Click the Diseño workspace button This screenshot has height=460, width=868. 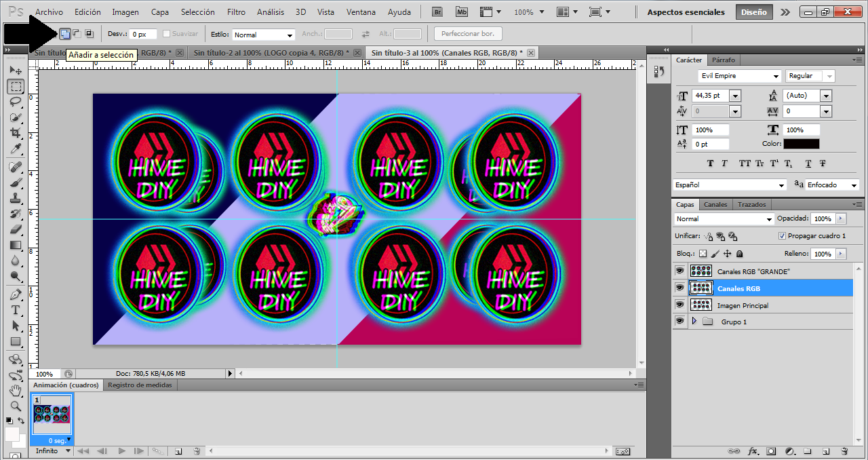[754, 12]
